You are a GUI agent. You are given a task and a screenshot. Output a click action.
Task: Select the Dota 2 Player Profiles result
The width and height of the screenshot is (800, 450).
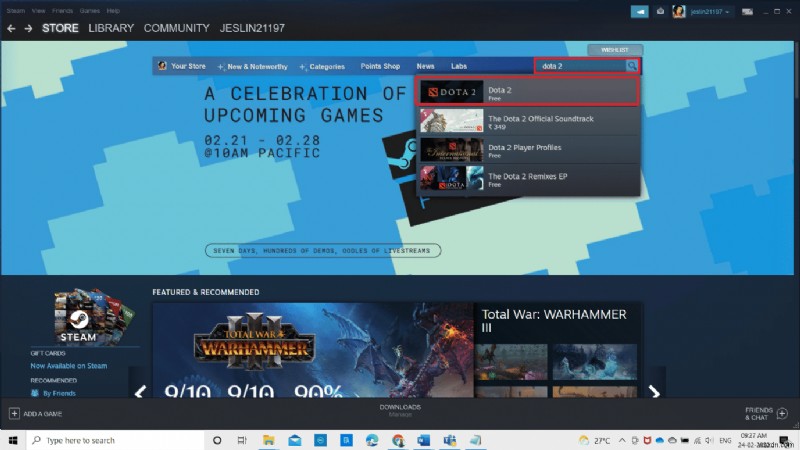(x=529, y=150)
